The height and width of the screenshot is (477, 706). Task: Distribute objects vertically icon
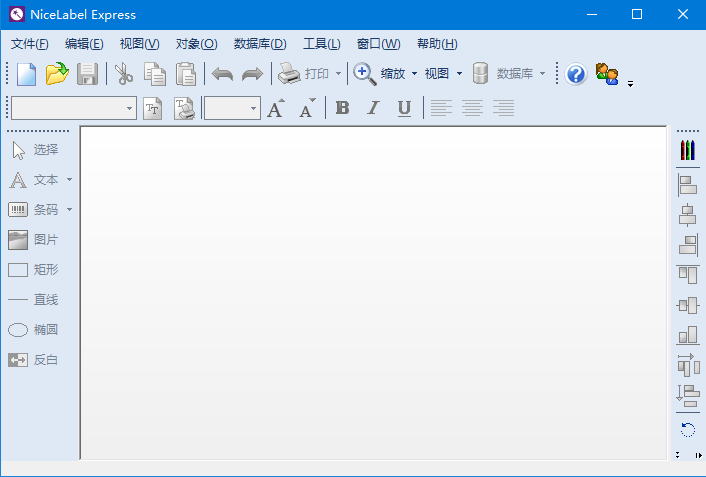tap(688, 396)
